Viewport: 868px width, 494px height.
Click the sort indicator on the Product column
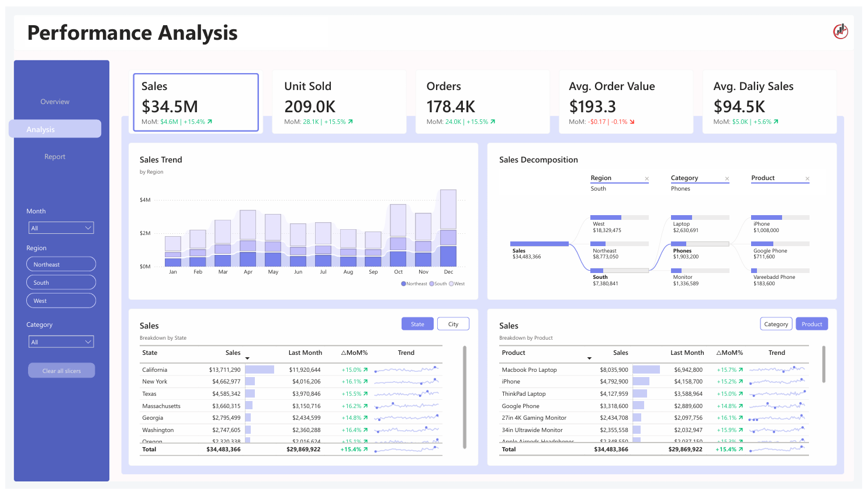(x=589, y=357)
